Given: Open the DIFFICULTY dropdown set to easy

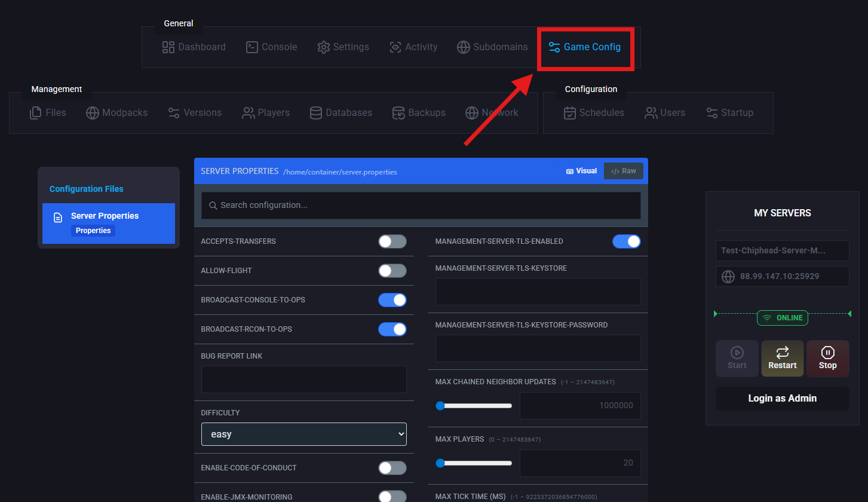Looking at the screenshot, I should (304, 434).
